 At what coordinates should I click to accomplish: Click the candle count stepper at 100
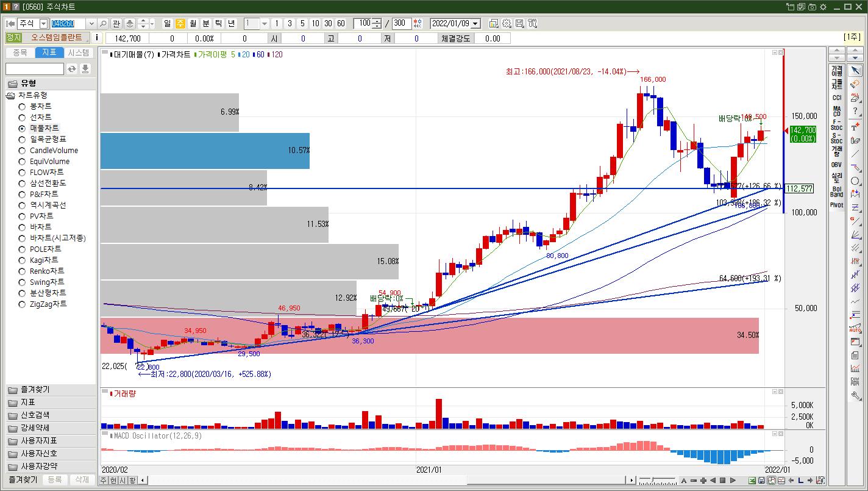pos(377,23)
